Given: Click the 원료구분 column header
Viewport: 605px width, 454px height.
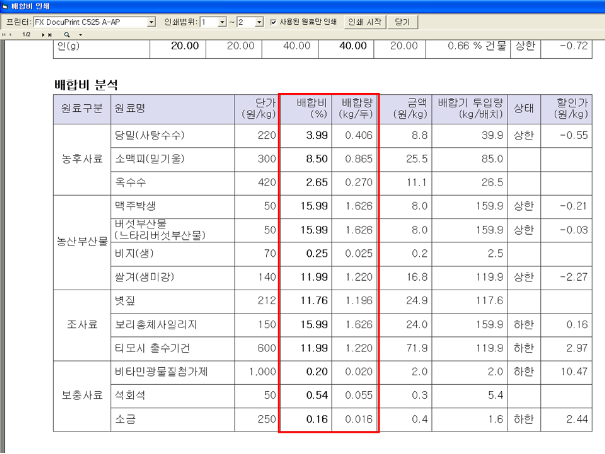Looking at the screenshot, I should point(82,108).
